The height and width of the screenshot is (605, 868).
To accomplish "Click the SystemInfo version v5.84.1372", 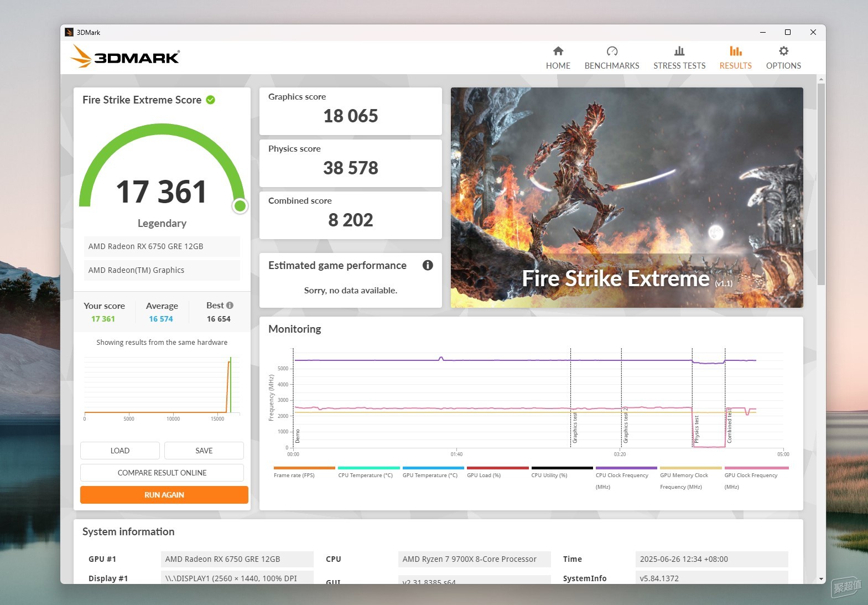I will click(712, 578).
